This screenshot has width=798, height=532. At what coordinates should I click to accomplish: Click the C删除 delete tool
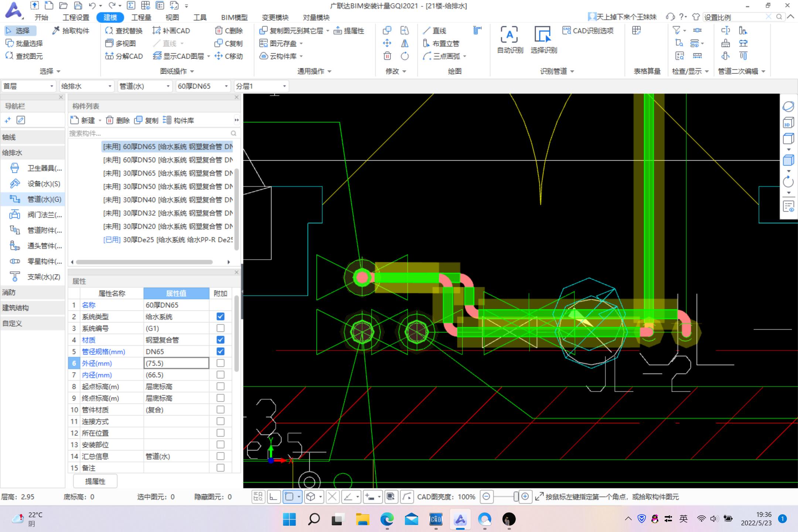(x=229, y=31)
